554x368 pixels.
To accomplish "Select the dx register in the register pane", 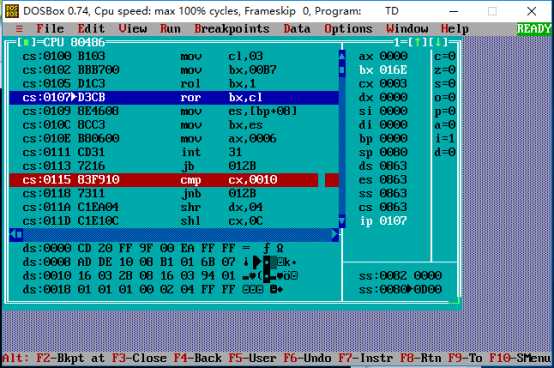I will click(383, 97).
